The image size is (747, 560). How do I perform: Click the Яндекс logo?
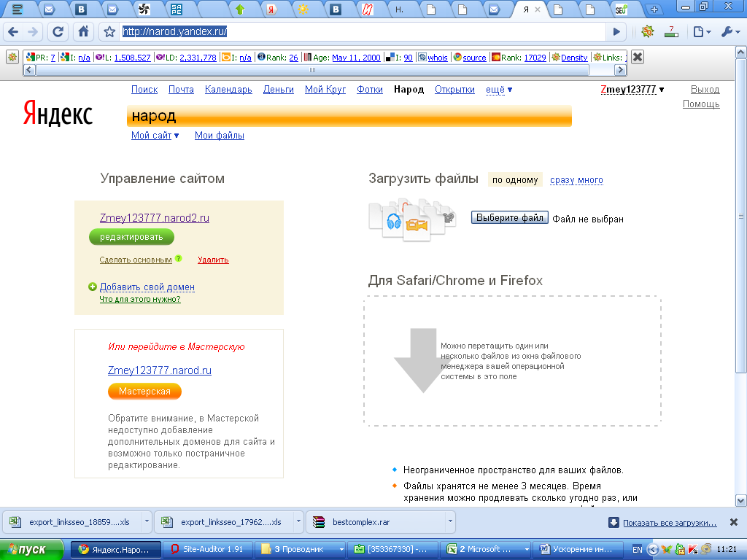[x=58, y=113]
